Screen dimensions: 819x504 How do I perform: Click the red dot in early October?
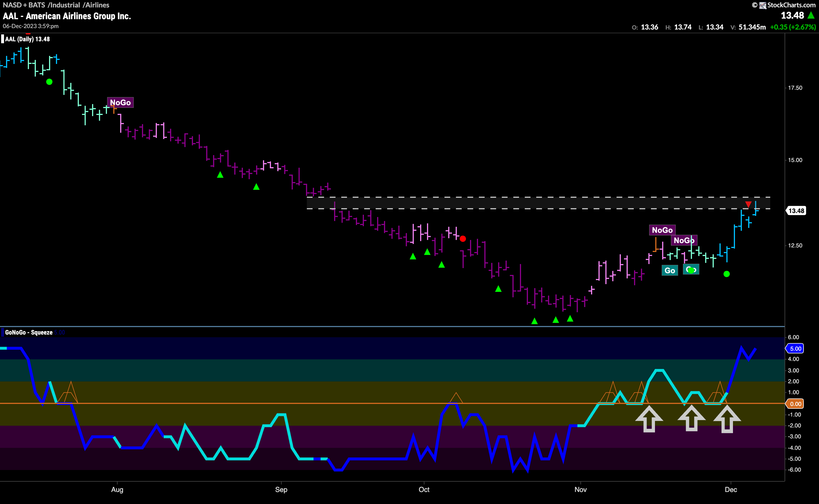(463, 239)
